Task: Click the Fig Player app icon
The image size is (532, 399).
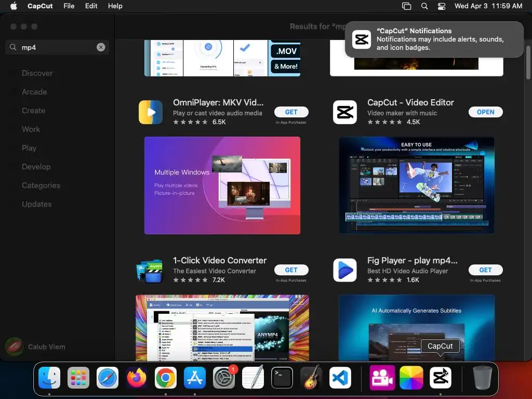Action: point(345,270)
